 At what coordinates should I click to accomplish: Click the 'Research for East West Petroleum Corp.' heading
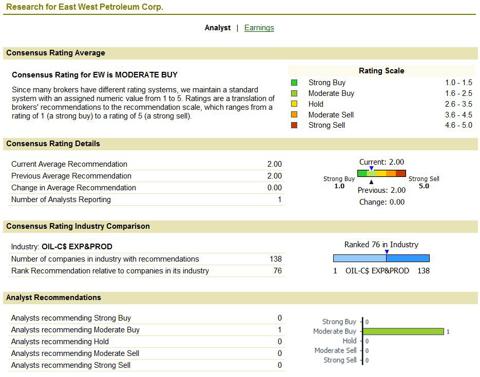coord(85,7)
